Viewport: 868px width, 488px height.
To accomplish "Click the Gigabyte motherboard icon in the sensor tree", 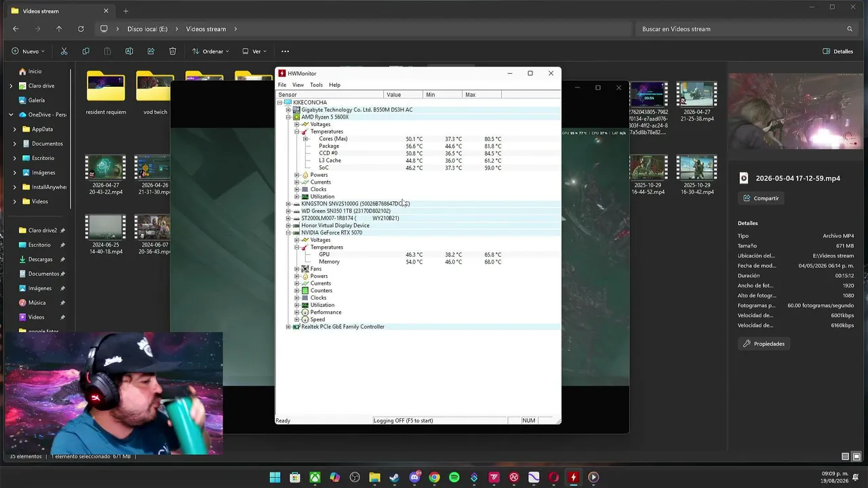I will (x=296, y=110).
